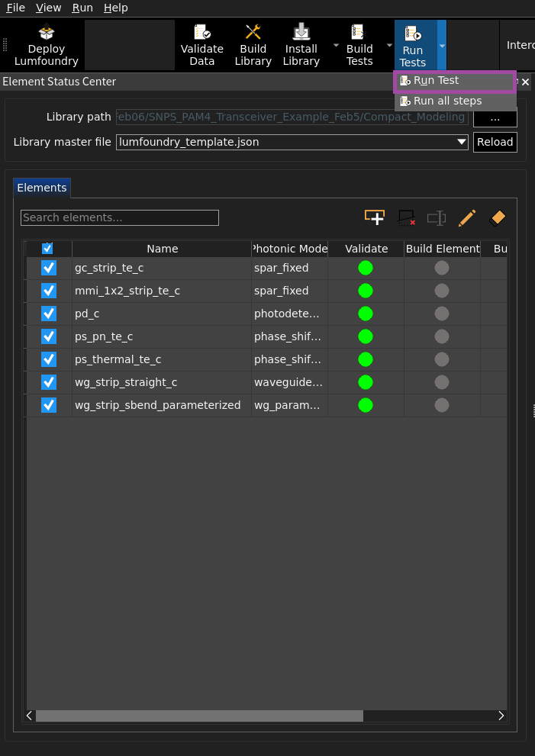This screenshot has height=756, width=535.
Task: Click the Build Element status dot for mmi_1x2_strip_te_c
Action: [x=442, y=291]
